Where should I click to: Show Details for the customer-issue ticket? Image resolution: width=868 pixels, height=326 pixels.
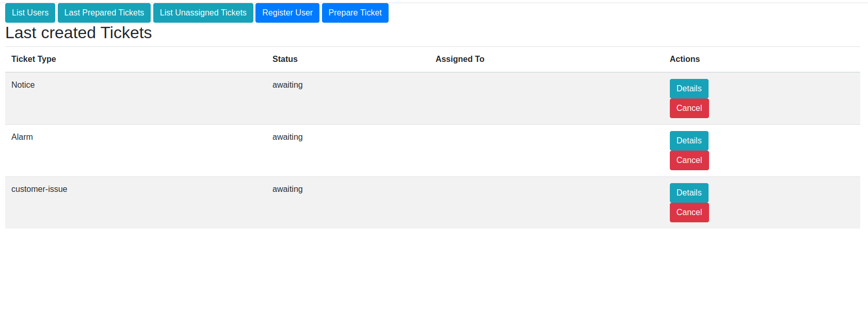(688, 193)
